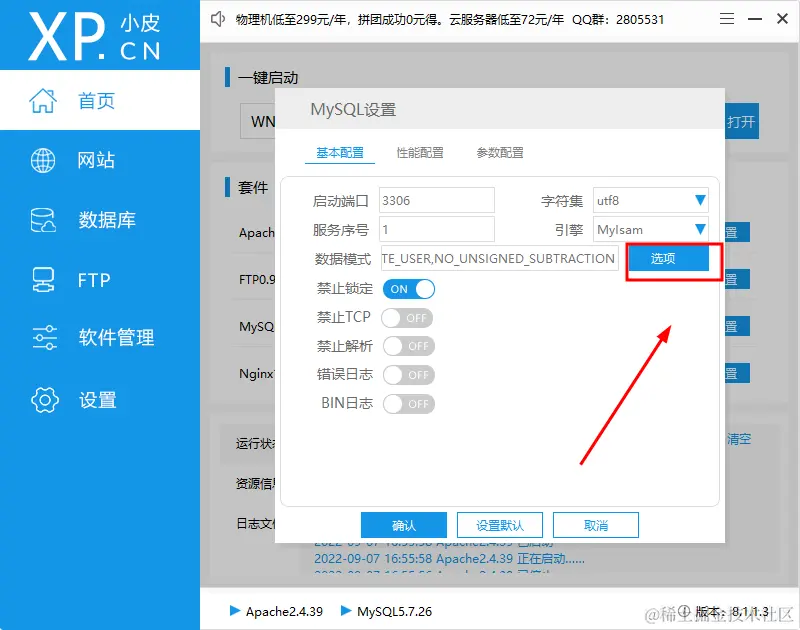Click the 一键启动 section heading

tap(268, 78)
